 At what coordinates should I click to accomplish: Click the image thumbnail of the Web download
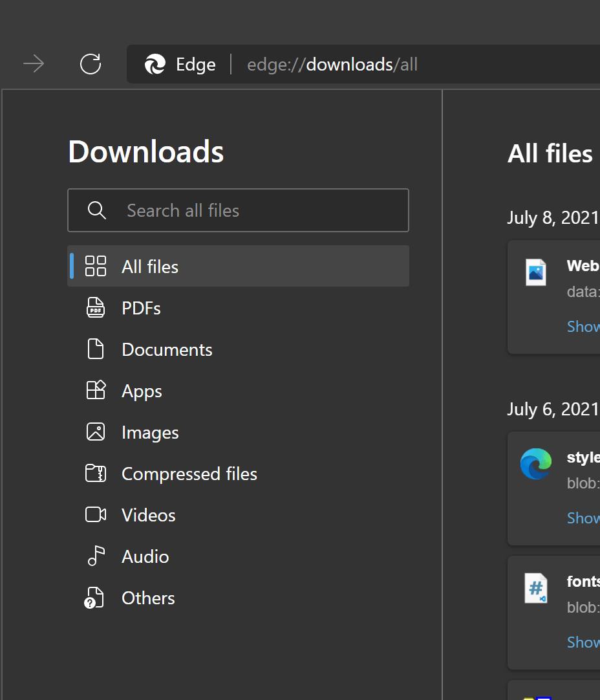(535, 272)
